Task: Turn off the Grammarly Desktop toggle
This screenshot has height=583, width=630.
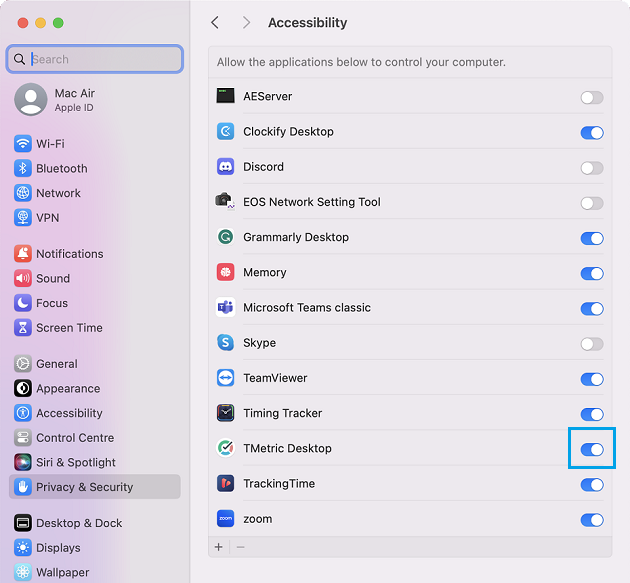Action: 592,238
